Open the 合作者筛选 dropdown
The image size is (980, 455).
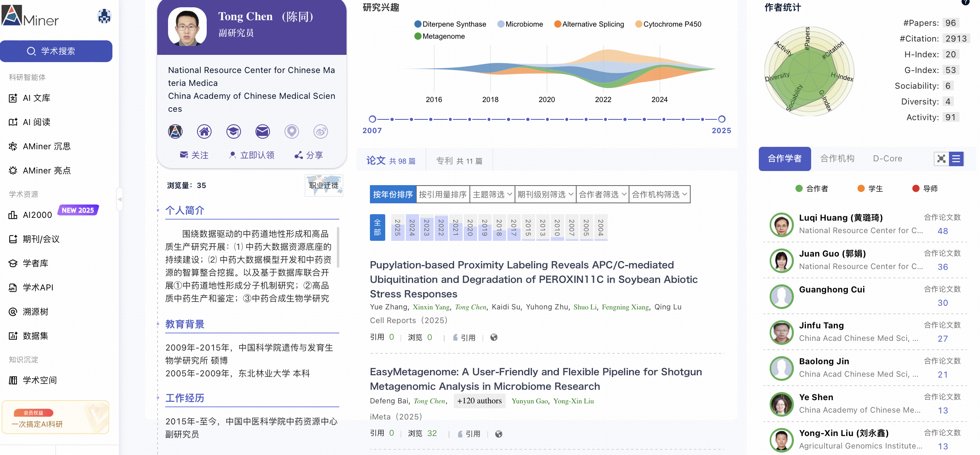pyautogui.click(x=602, y=194)
